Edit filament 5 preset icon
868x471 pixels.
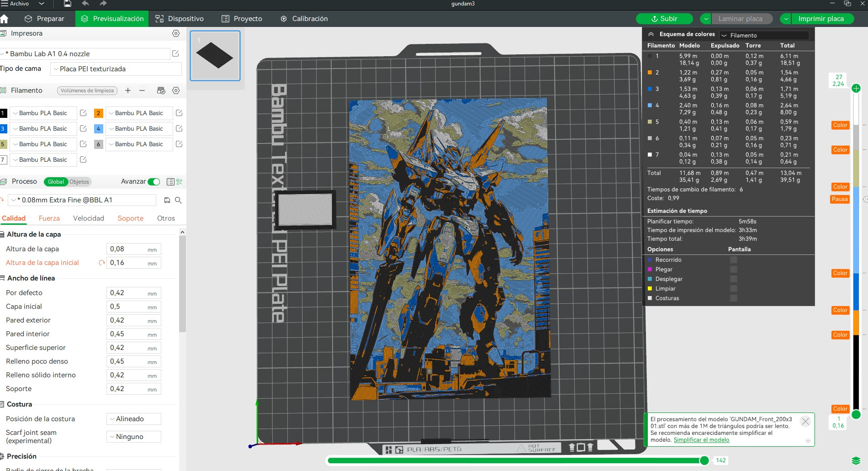pos(83,144)
